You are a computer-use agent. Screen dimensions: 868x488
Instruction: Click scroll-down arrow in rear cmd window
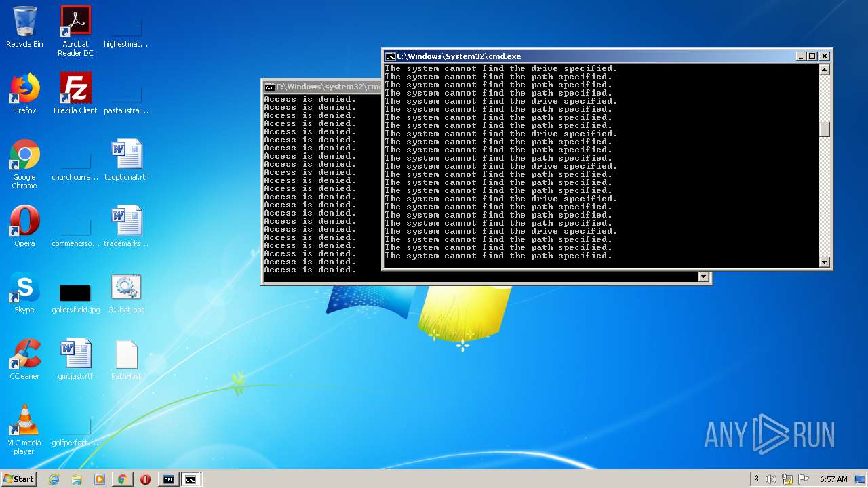coord(703,277)
